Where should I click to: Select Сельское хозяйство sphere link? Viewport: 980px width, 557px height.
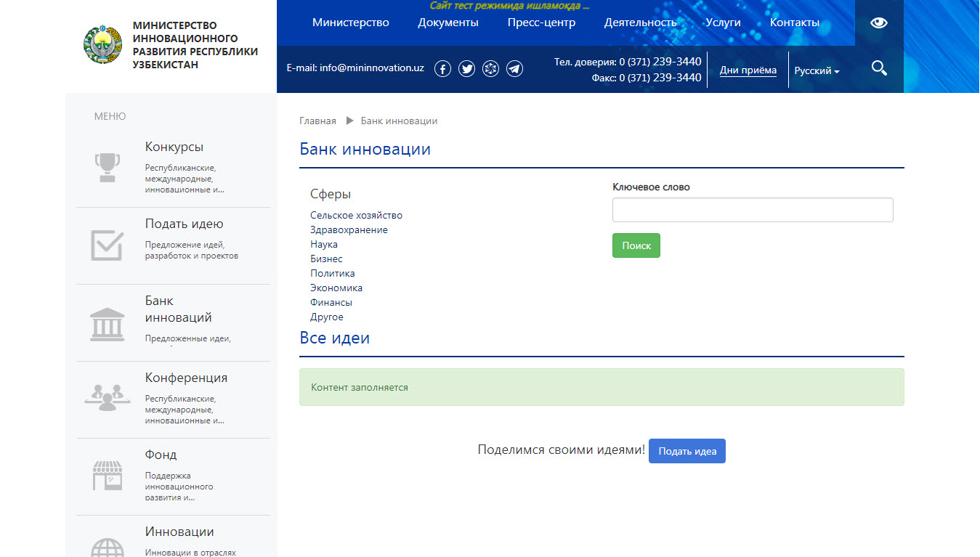[x=356, y=216]
